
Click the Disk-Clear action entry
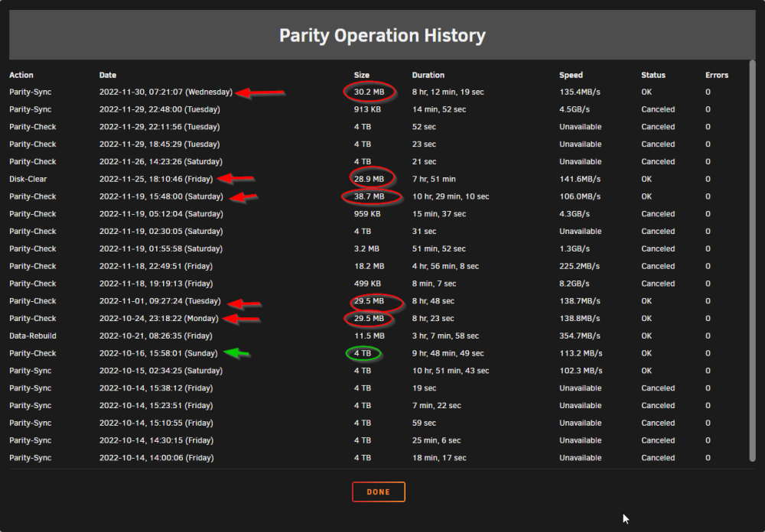coord(28,180)
